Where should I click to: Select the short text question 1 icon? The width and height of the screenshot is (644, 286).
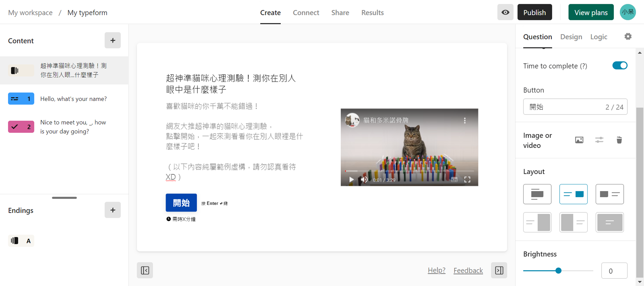pos(21,99)
